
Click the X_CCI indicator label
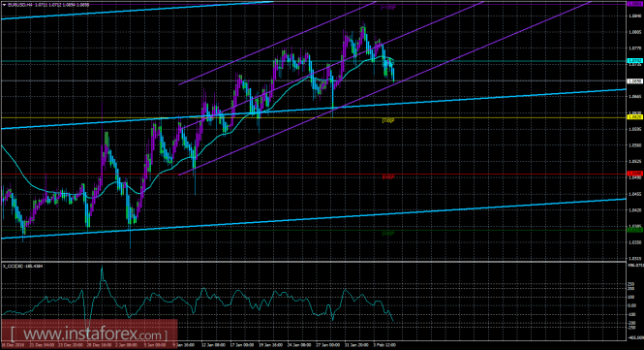23,266
